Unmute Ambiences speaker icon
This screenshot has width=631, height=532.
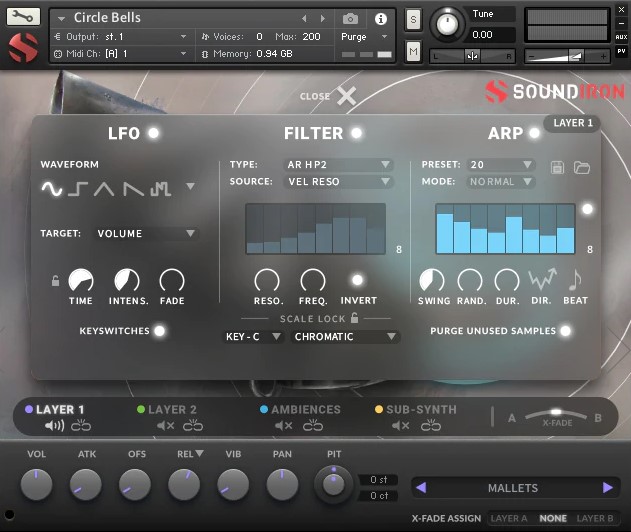click(284, 425)
